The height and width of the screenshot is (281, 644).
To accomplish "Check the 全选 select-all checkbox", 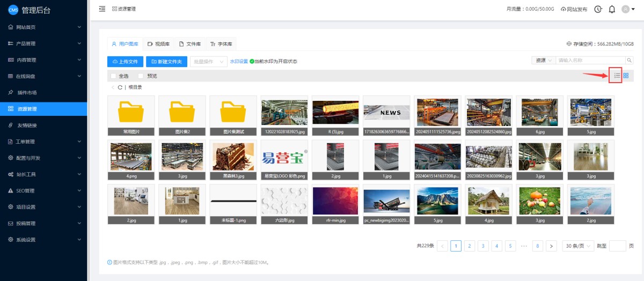I will coord(113,76).
